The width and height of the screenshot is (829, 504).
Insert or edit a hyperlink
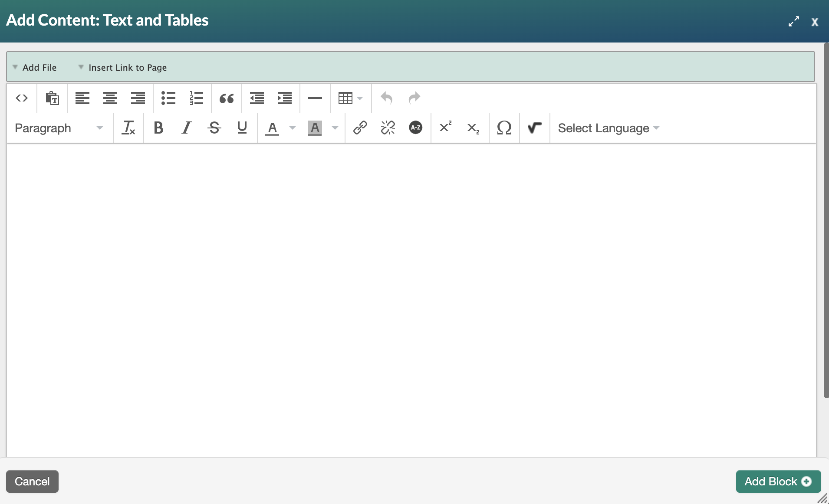[x=360, y=128]
